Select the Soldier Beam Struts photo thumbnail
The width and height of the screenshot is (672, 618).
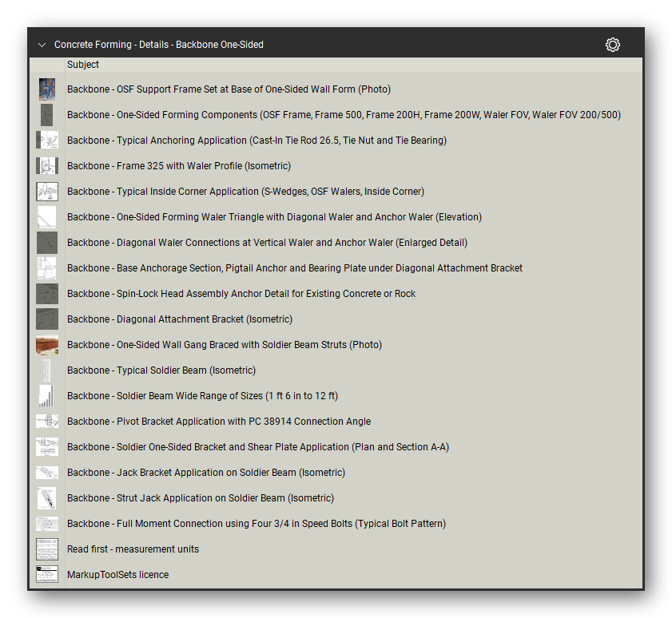pos(46,345)
